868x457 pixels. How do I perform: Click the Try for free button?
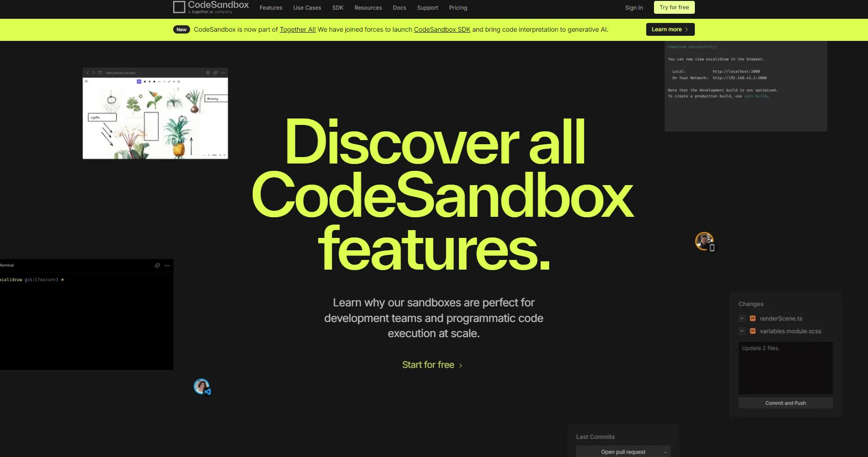pos(674,7)
